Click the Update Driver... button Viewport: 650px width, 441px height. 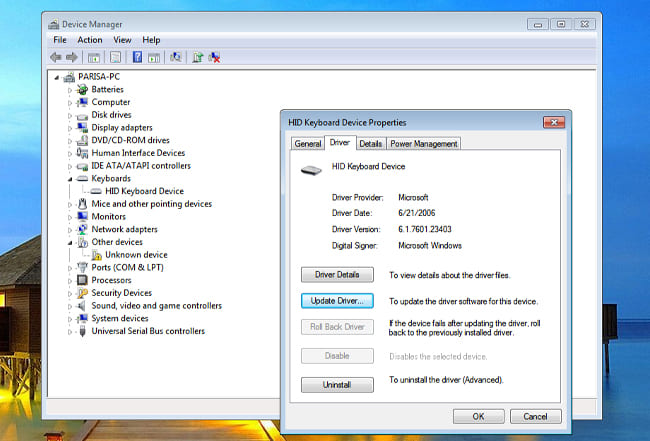click(x=337, y=301)
